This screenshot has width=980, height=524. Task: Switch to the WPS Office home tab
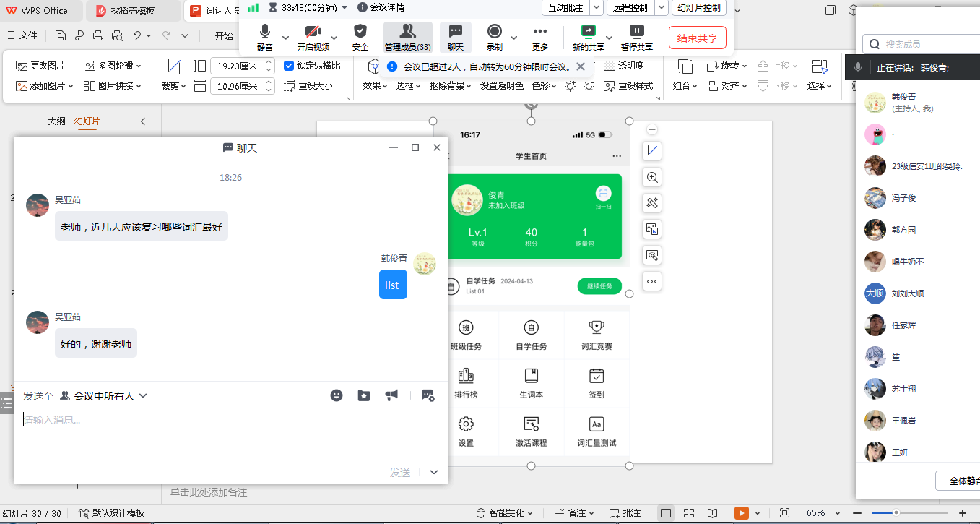coord(42,11)
